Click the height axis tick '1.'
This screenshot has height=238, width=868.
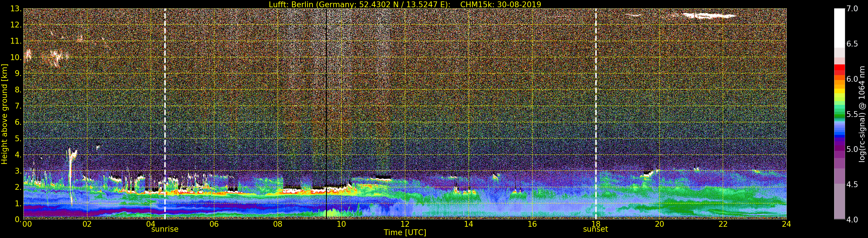[x=18, y=203]
